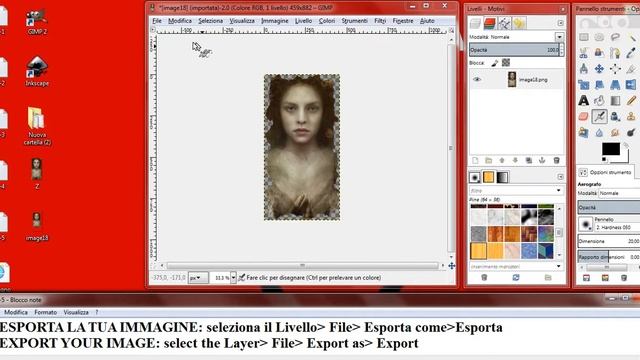Select the Bucket Fill tool

[599, 100]
